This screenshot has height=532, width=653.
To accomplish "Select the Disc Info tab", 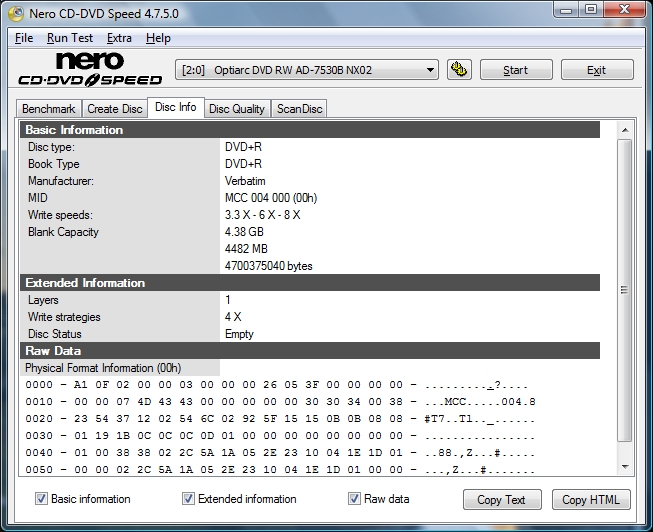I will tap(176, 107).
